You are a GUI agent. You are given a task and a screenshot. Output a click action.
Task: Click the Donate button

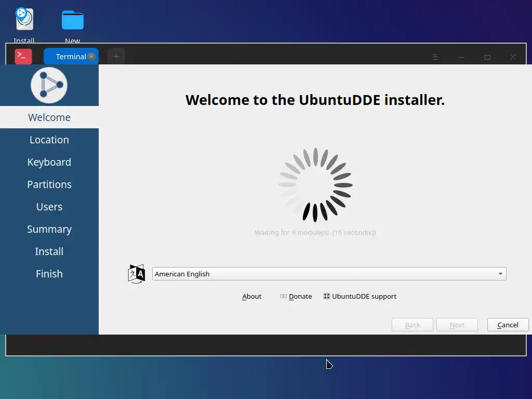296,296
